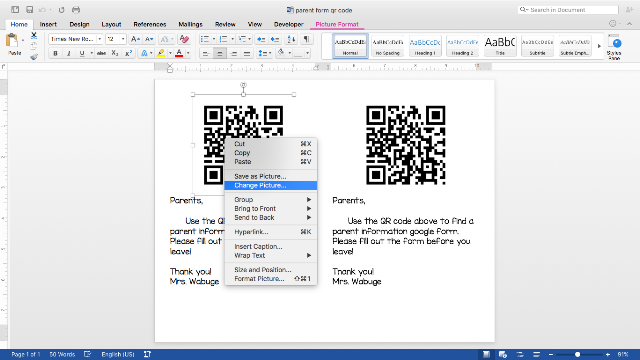
Task: Open Wrap Text submenu
Action: [x=271, y=256]
